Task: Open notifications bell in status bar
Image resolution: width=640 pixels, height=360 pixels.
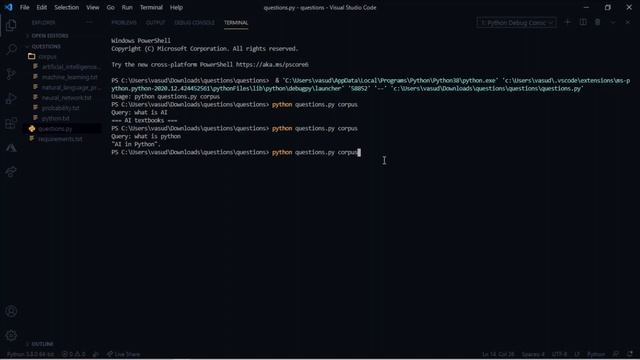Action: [x=630, y=354]
